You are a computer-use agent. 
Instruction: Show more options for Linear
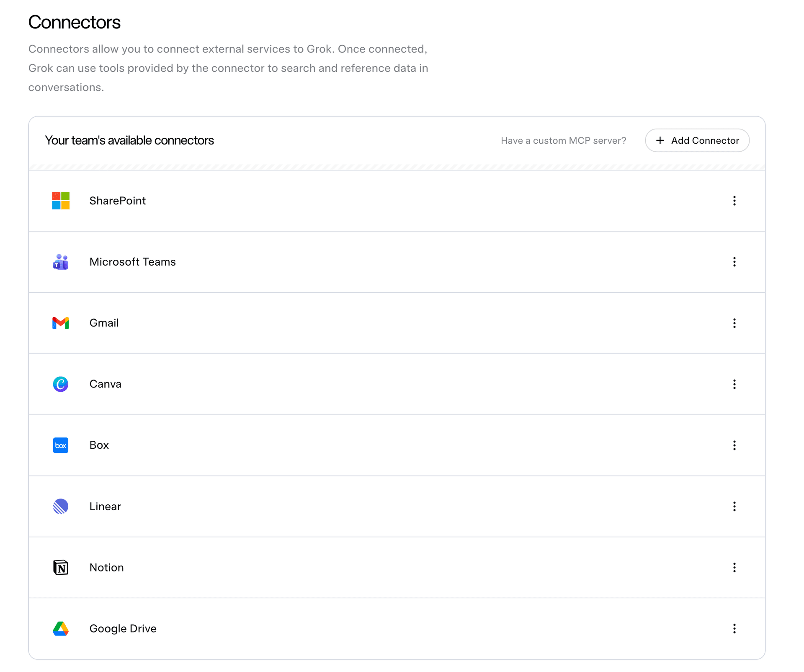734,507
